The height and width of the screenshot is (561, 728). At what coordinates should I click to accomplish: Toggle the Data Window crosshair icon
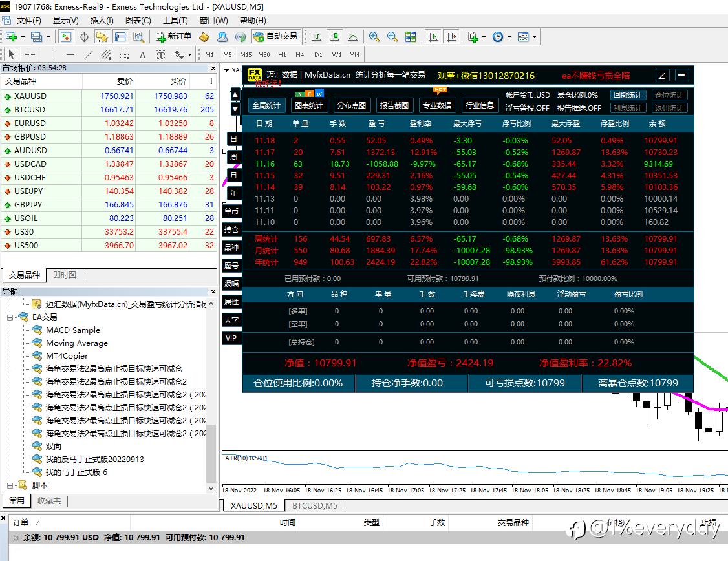pyautogui.click(x=84, y=37)
